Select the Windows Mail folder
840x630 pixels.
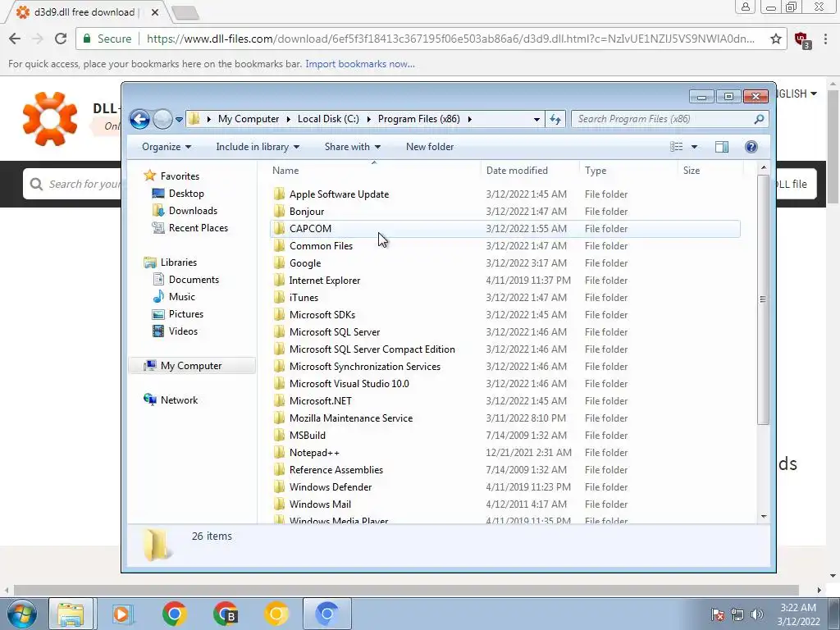pyautogui.click(x=320, y=504)
